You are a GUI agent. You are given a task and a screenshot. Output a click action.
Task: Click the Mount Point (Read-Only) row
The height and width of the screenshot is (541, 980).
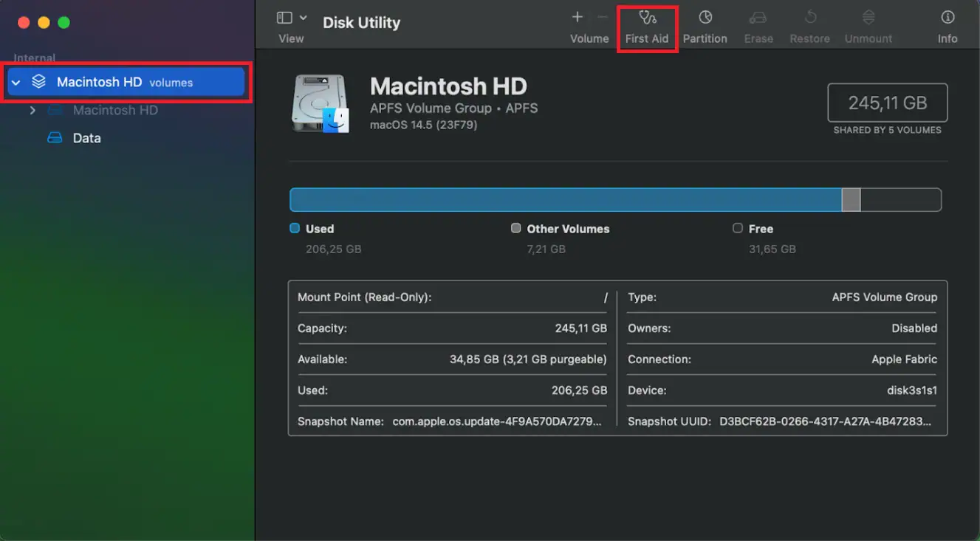click(452, 297)
